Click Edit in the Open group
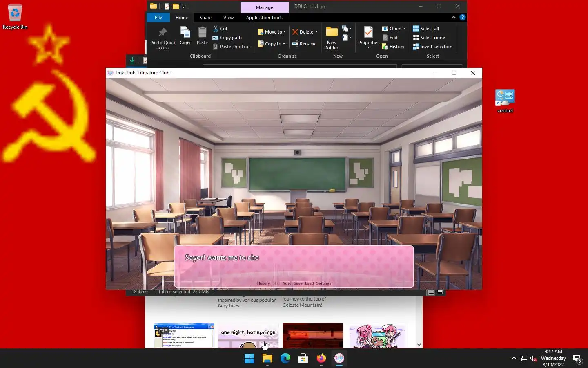Screen dimensions: 588x368 click(x=390, y=38)
